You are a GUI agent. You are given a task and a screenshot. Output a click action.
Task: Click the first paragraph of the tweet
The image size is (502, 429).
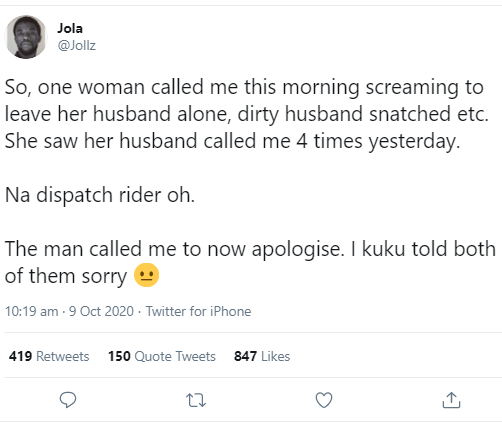(247, 115)
